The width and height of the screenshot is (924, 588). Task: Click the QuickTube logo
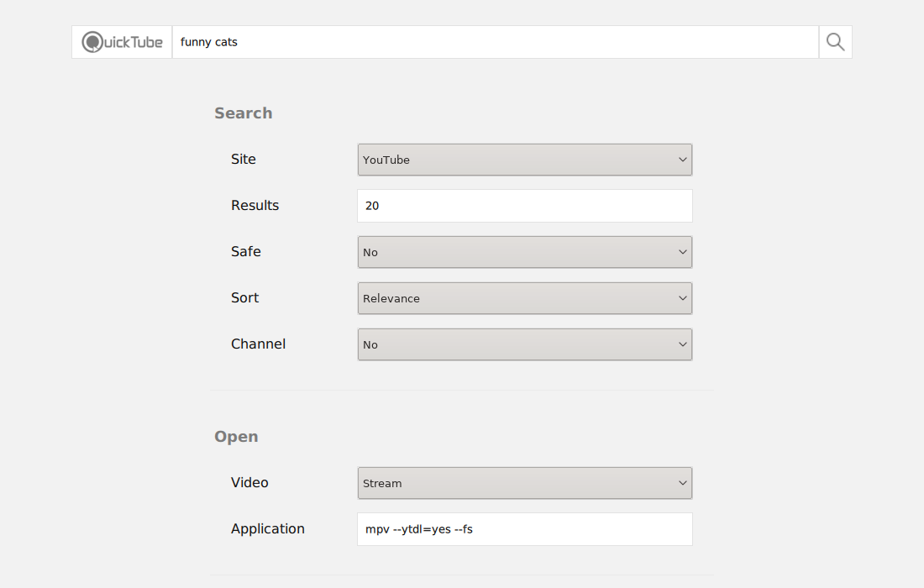click(123, 42)
